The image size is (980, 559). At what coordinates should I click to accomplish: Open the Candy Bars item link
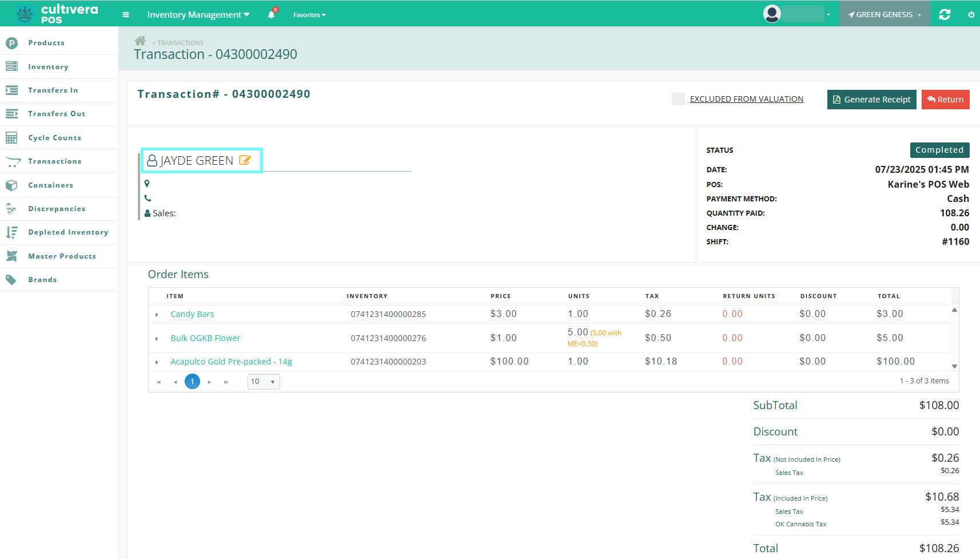click(x=192, y=314)
